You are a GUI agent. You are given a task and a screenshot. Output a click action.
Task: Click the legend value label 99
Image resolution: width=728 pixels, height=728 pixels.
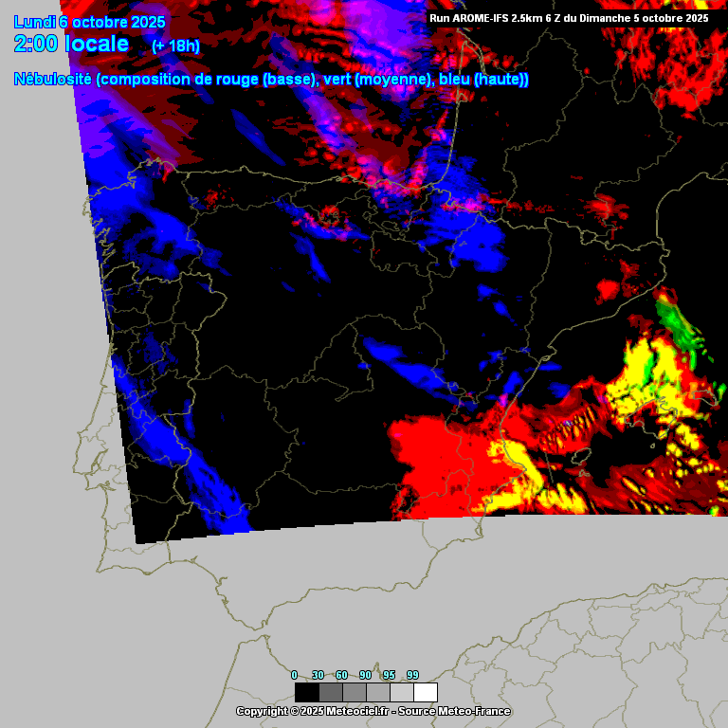pos(412,675)
